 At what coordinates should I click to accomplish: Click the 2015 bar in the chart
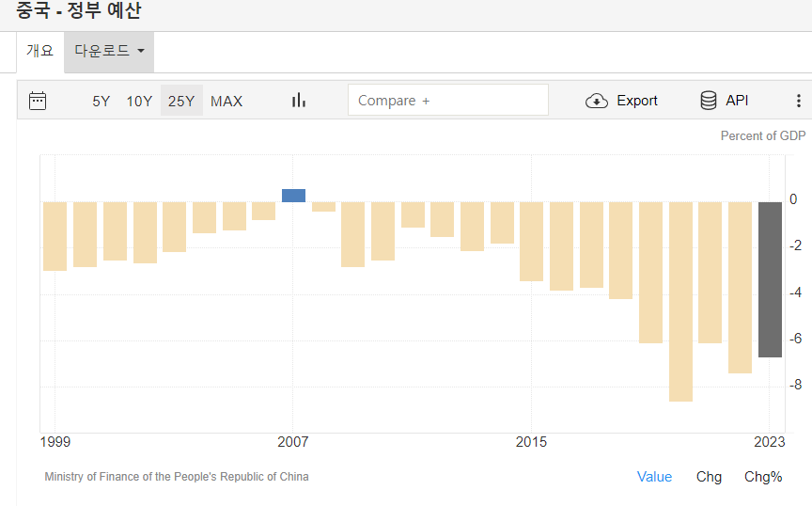point(531,242)
